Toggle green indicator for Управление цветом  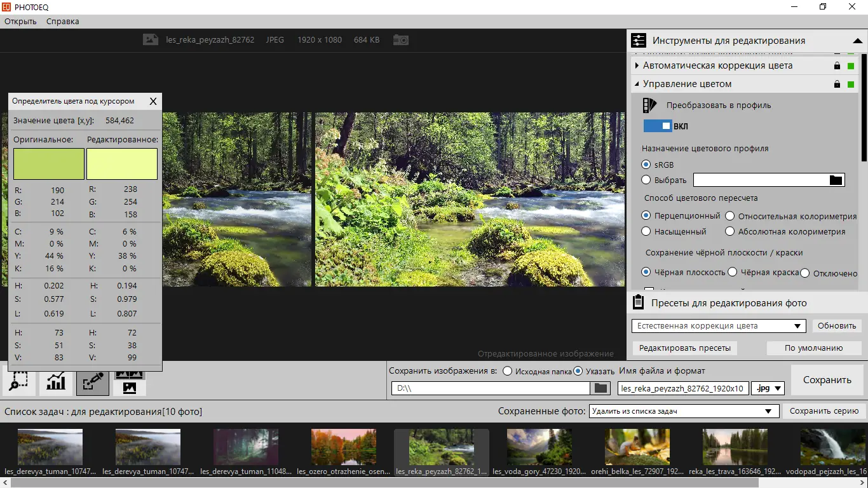pos(851,85)
